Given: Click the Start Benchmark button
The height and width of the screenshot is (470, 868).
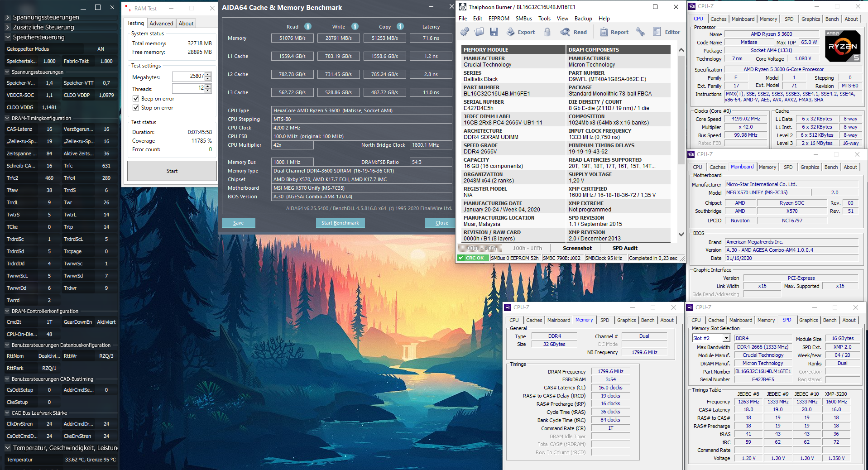Looking at the screenshot, I should [x=340, y=223].
